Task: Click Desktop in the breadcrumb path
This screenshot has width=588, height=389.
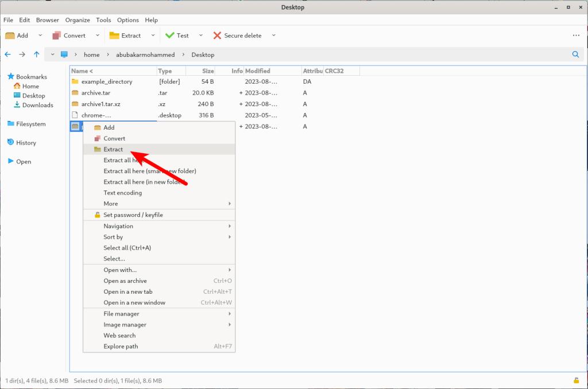Action: coord(202,54)
